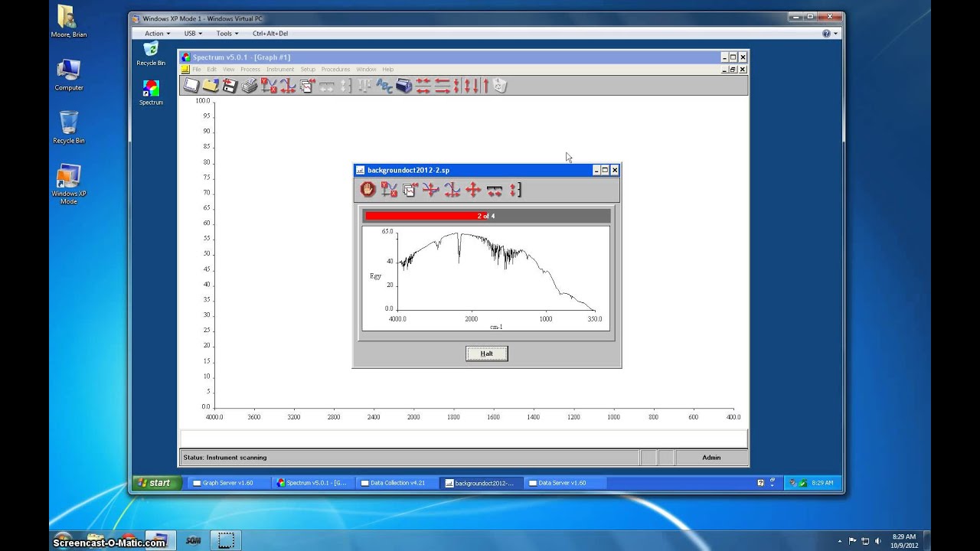Screen dimensions: 980x551
Task: Open the Process menu in Spectrum
Action: click(250, 70)
